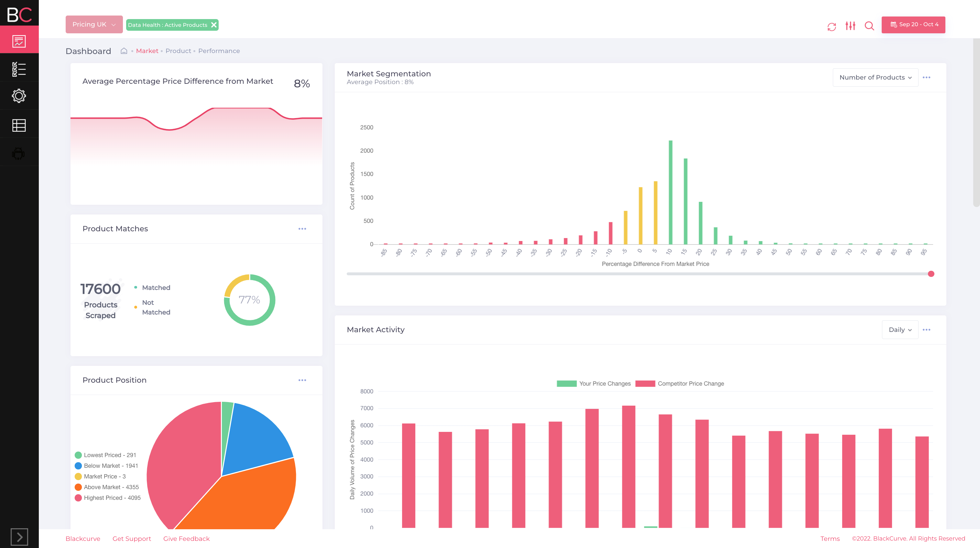Switch to the Product tab

tap(178, 50)
